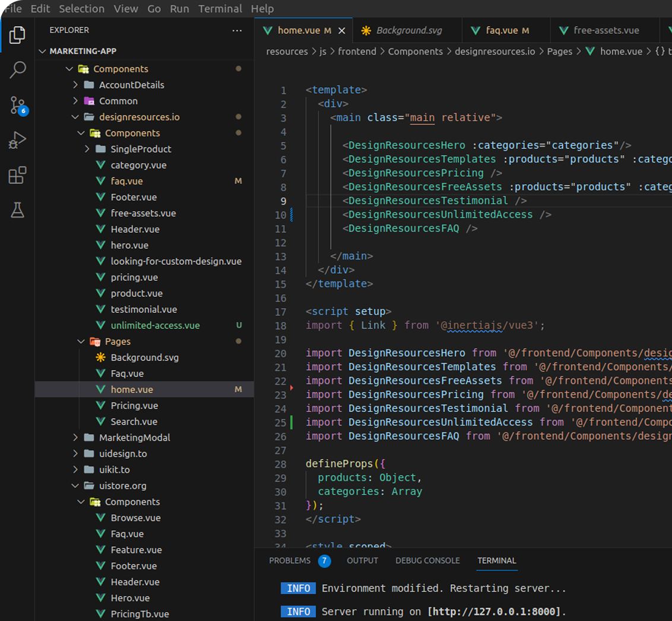Close the home.vue editor tab
Screen dimensions: 672x621
click(x=341, y=30)
